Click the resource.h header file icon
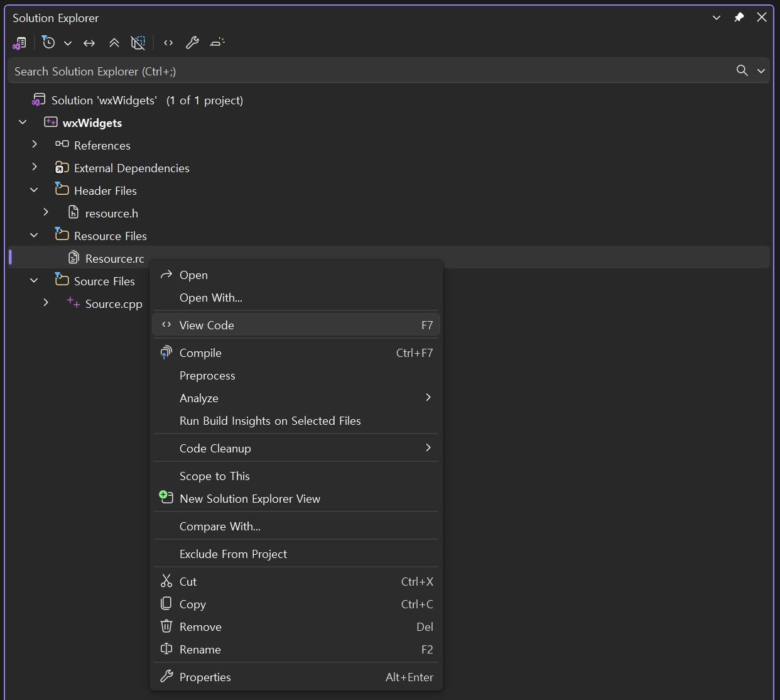 pos(73,212)
